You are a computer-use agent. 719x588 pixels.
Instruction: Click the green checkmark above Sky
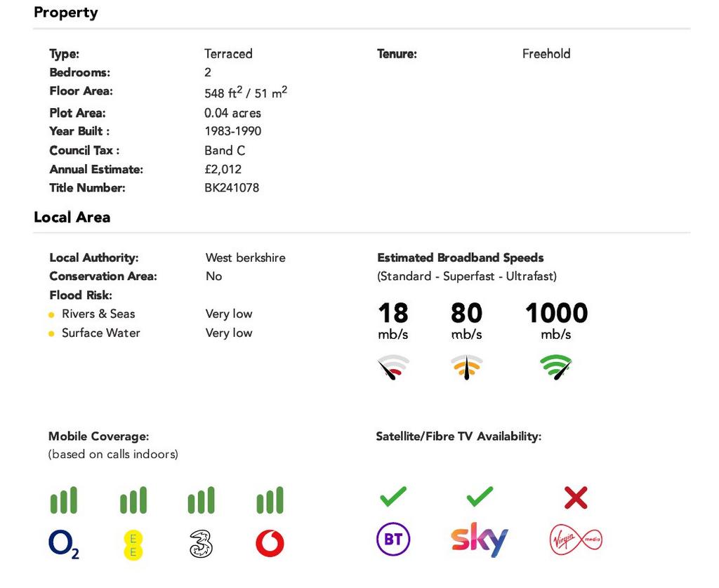[480, 497]
